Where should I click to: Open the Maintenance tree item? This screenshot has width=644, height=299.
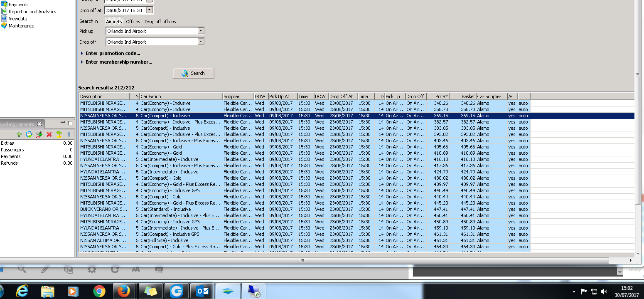22,26
